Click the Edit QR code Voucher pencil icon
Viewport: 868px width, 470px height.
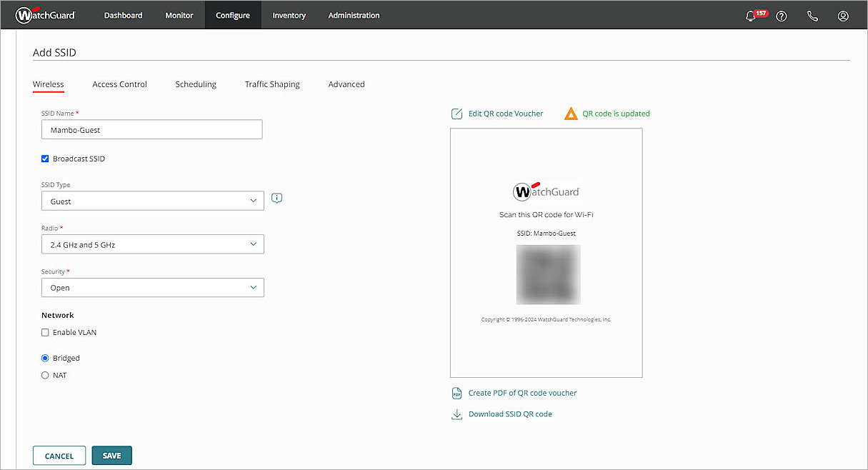(457, 113)
